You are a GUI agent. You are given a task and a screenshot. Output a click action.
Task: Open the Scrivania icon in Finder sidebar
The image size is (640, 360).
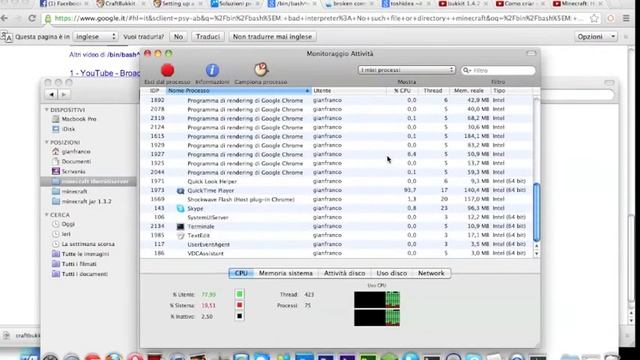coord(56,171)
